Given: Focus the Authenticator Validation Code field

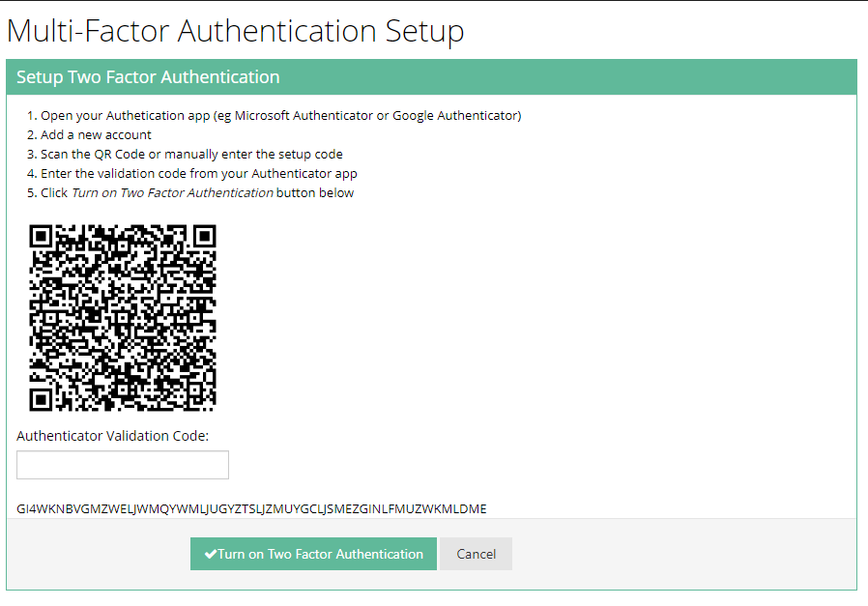Looking at the screenshot, I should pos(123,465).
